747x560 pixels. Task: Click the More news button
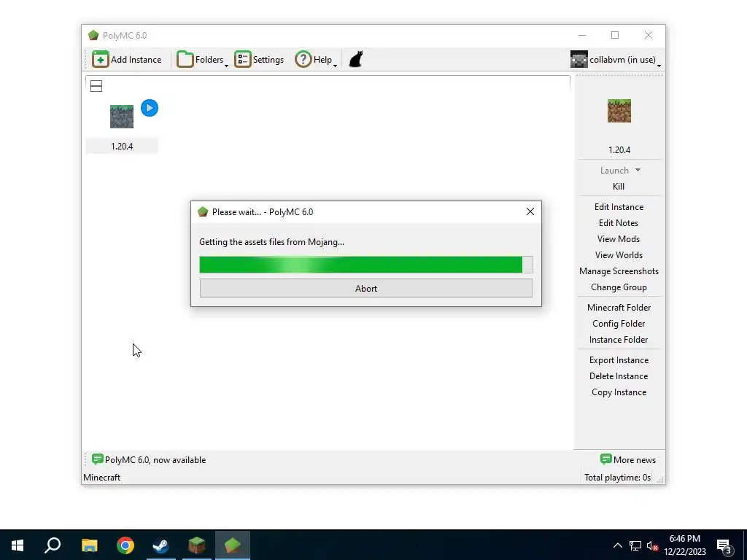pos(628,460)
